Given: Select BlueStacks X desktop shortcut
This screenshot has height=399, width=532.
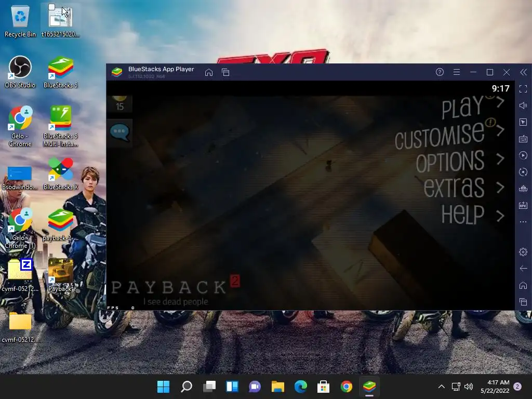Looking at the screenshot, I should [x=60, y=174].
